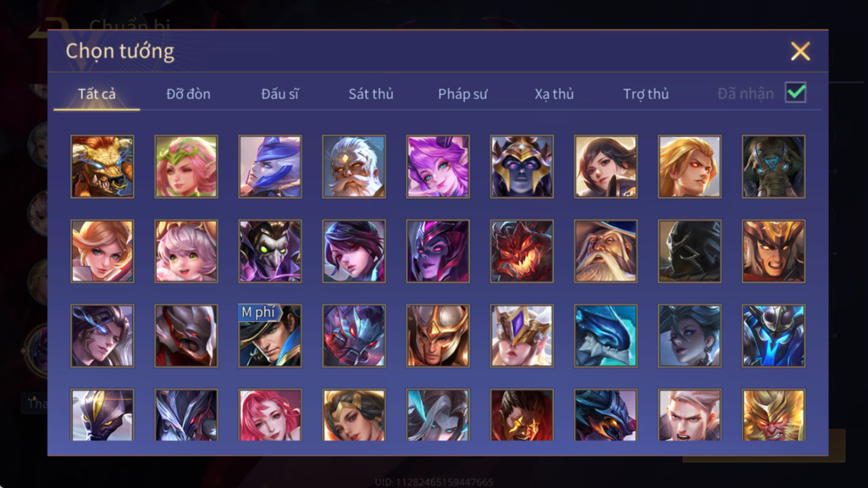Pick the wizard with gray hat and beard
Image resolution: width=868 pixels, height=488 pixels.
point(606,251)
